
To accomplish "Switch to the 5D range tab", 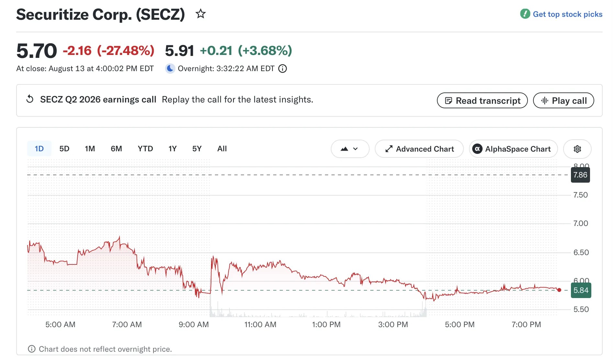I will pyautogui.click(x=64, y=149).
